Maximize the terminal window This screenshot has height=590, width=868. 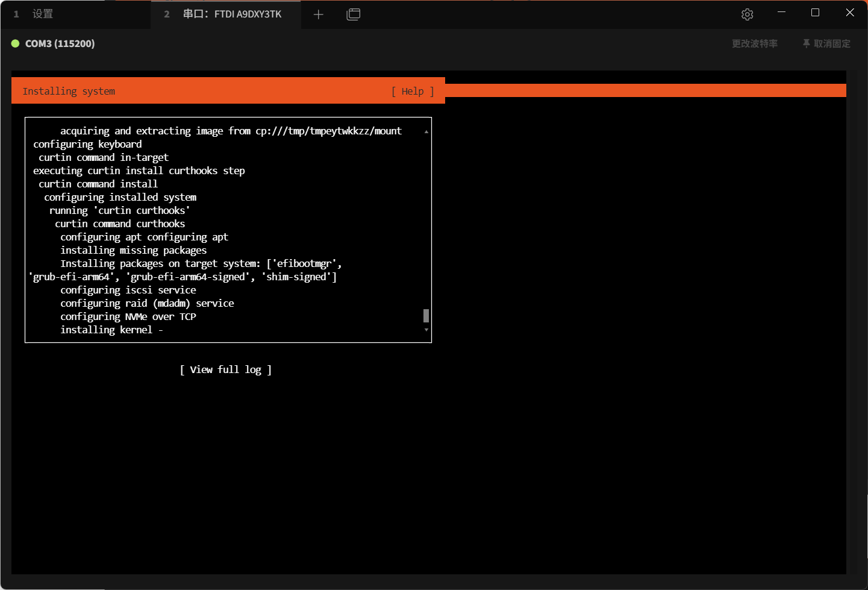point(815,13)
